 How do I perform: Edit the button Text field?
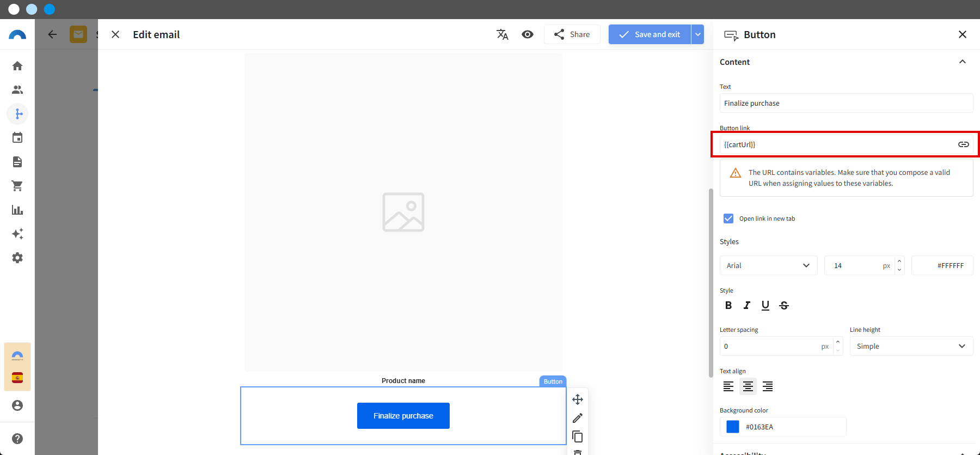pos(846,103)
